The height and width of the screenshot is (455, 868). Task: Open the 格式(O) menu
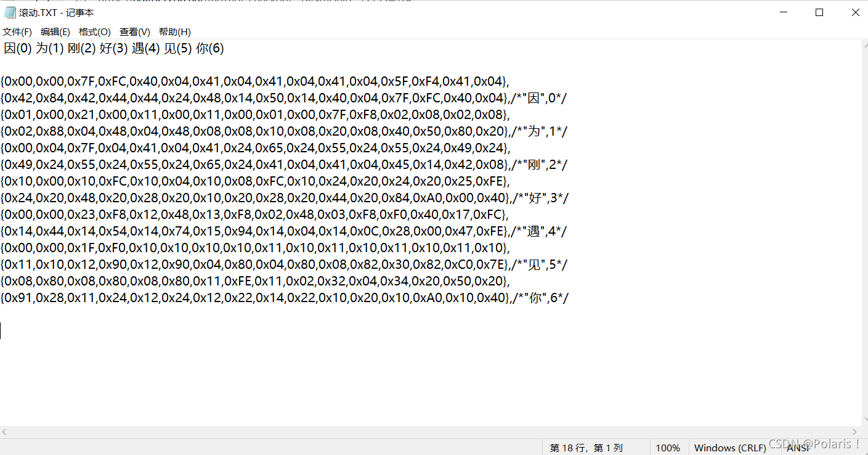coord(95,32)
